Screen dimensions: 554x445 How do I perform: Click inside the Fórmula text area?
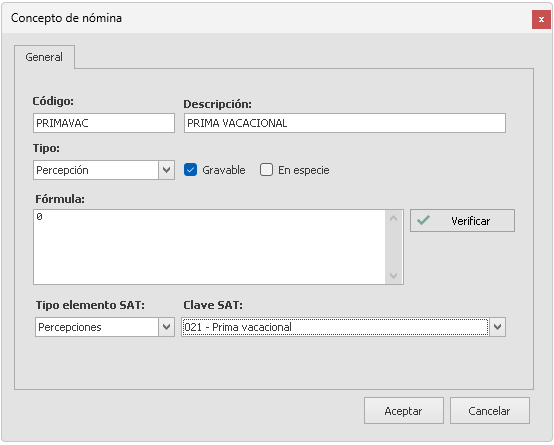point(209,247)
